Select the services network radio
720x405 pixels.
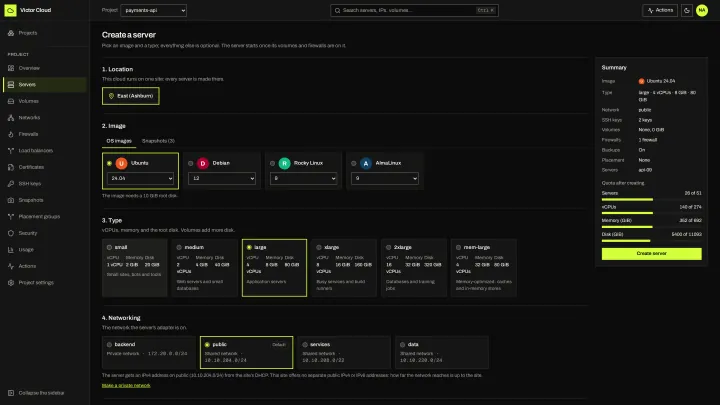305,344
